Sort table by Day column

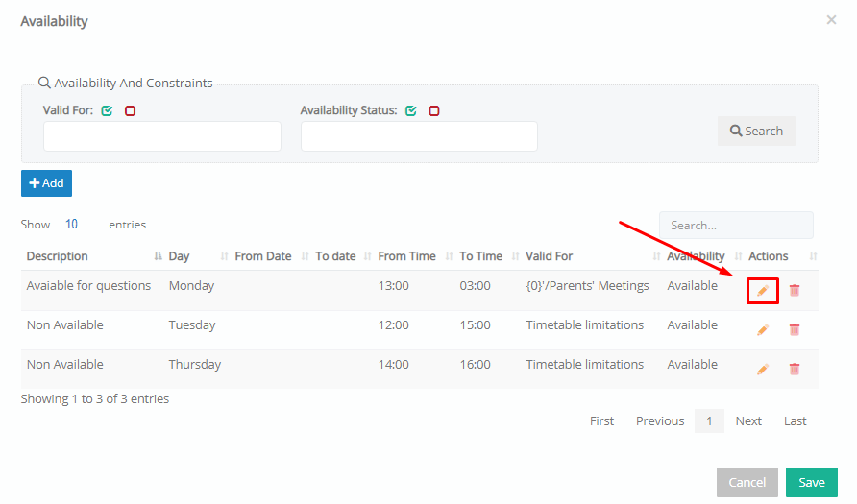[x=197, y=256]
